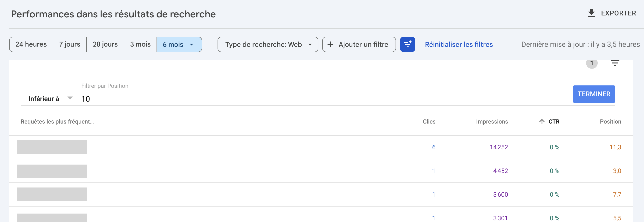
Task: Switch to the 28 jours period
Action: [x=105, y=44]
